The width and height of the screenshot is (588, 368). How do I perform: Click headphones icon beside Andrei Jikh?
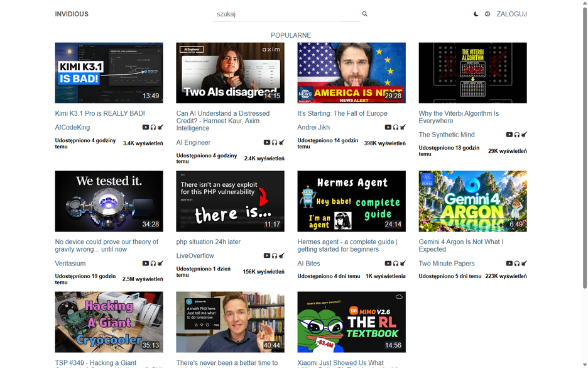pos(396,127)
